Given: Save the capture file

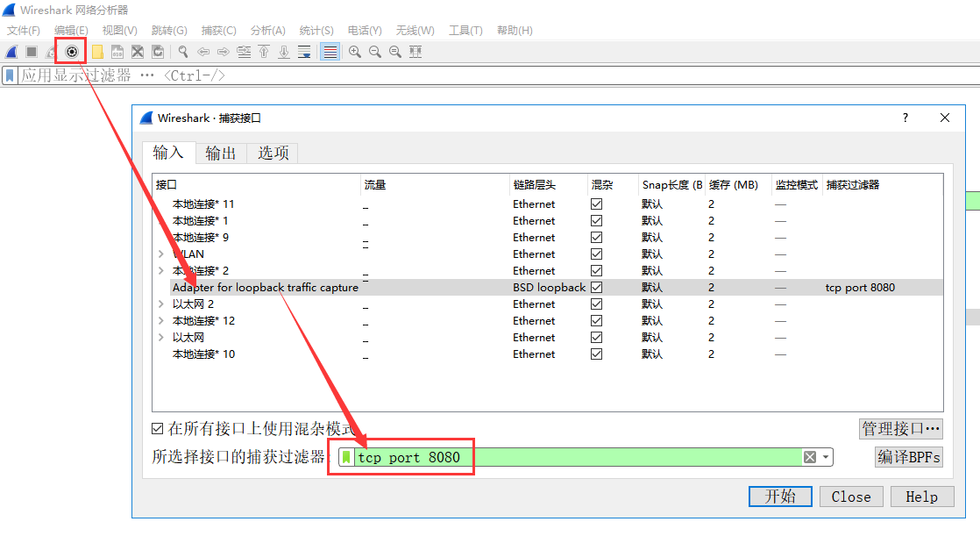Looking at the screenshot, I should click(x=117, y=52).
